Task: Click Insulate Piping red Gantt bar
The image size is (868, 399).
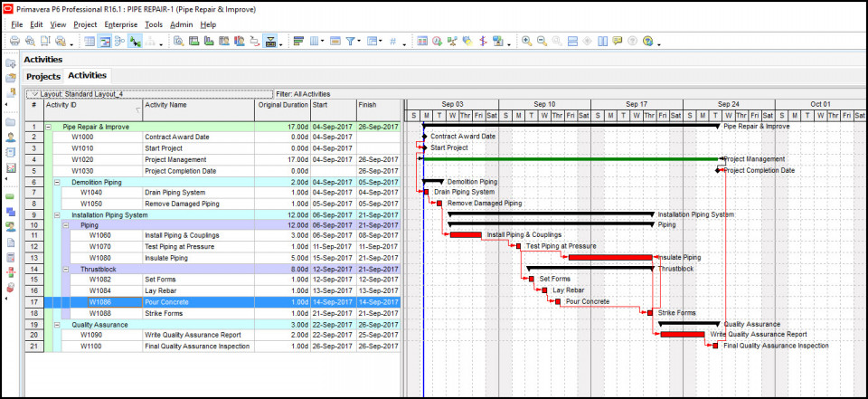Action: [610, 257]
